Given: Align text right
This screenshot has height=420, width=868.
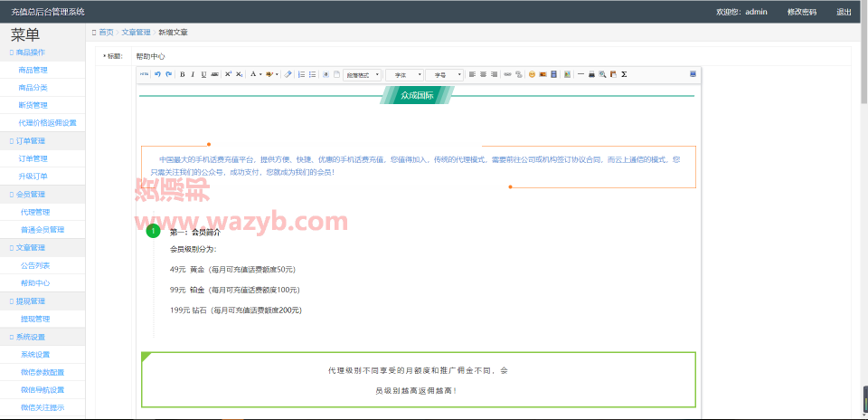Looking at the screenshot, I should click(494, 74).
